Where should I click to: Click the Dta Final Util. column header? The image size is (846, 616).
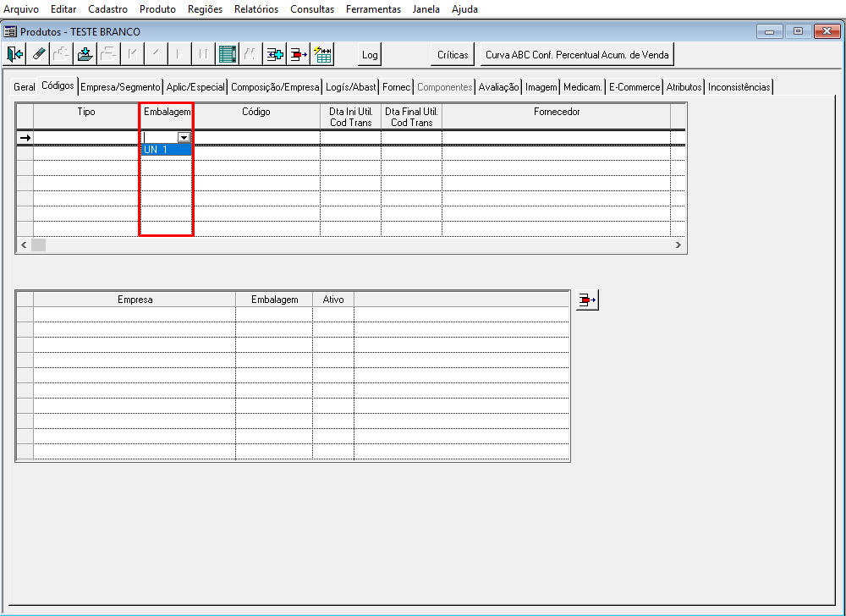coord(412,117)
